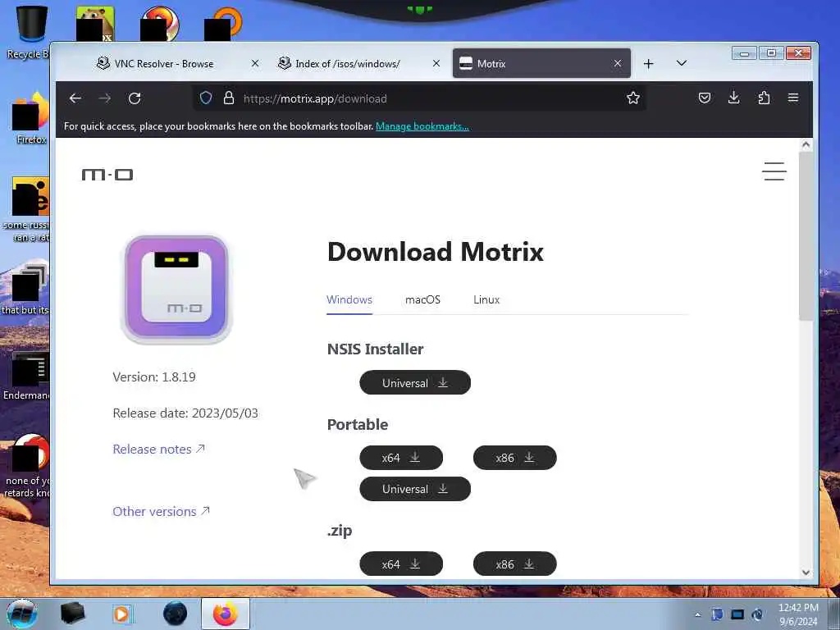The width and height of the screenshot is (840, 630).
Task: Reload the Motrix download page
Action: (135, 98)
